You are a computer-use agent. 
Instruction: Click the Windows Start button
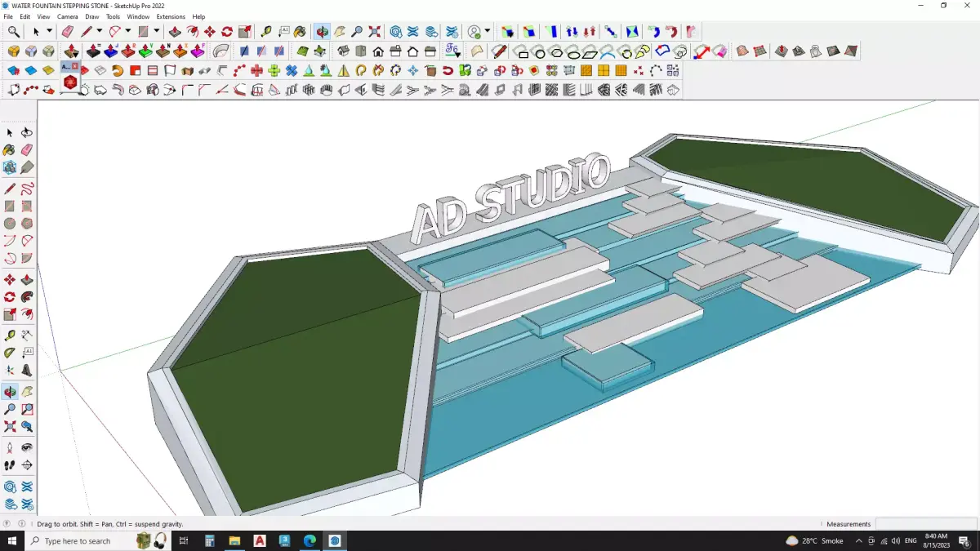pos(11,540)
